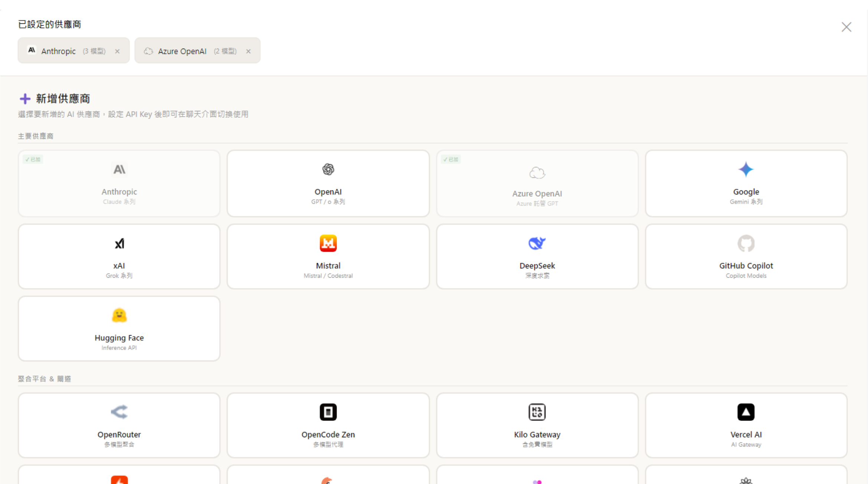Click the Anthropic logo in the provider card
Screen dimensions: 868x484
click(x=119, y=170)
